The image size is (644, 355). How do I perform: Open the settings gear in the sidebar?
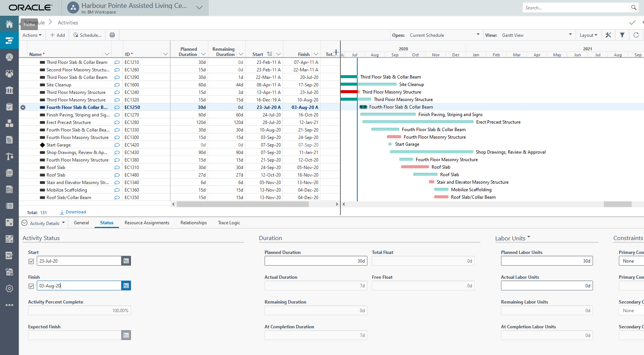click(x=9, y=289)
